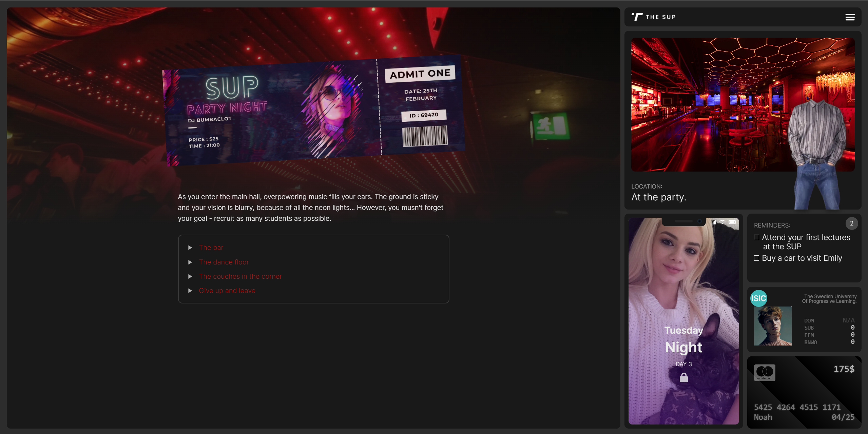Viewport: 868px width, 434px height.
Task: Click the Mastercard logo on card
Action: pyautogui.click(x=765, y=372)
